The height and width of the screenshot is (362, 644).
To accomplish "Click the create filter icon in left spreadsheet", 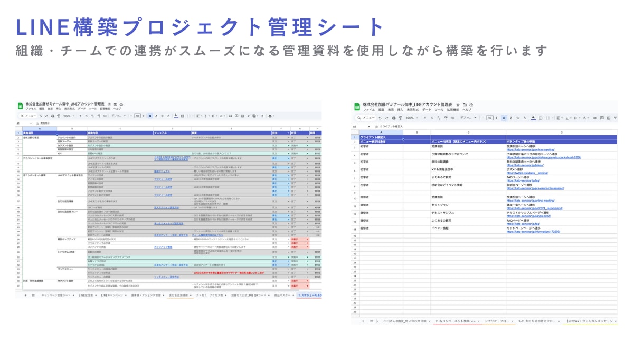I will coord(248,116).
